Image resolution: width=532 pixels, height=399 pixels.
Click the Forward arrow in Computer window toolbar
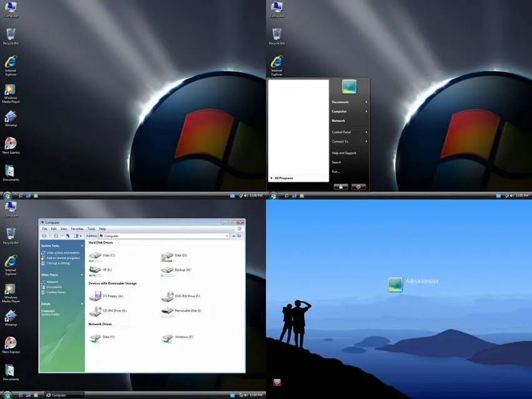point(56,236)
